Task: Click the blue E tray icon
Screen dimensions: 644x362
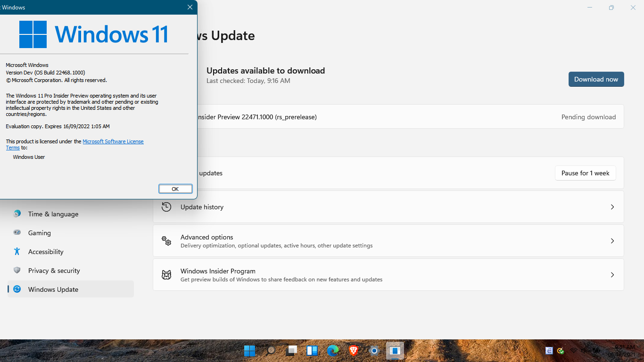Action: click(x=549, y=351)
